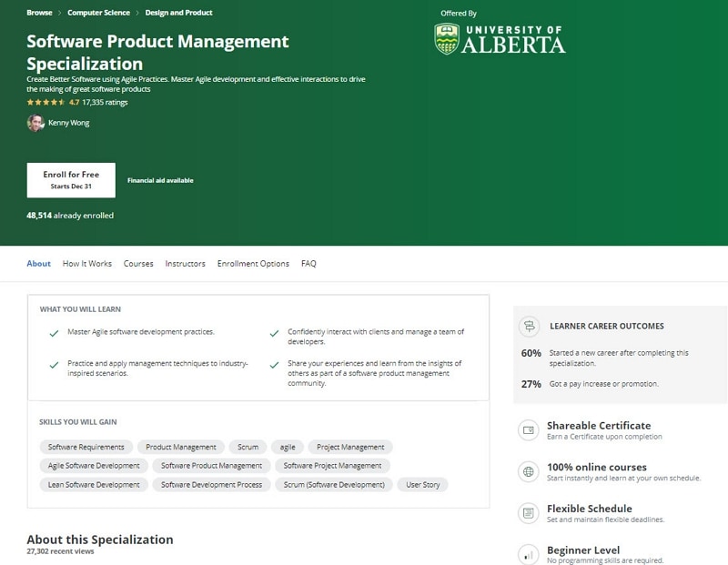The image size is (728, 565).
Task: Click the Software Requirements skill tag
Action: 86,447
